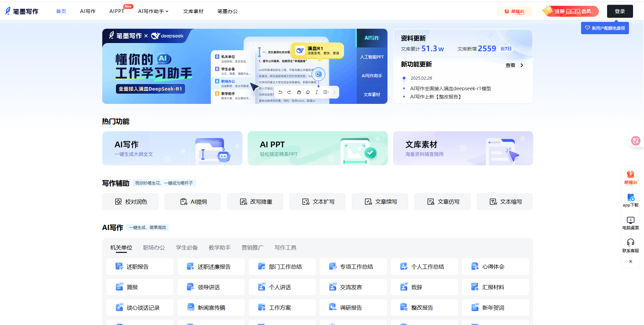
Task: Click the 电脑桌面 icon in sidebar
Action: tap(631, 223)
